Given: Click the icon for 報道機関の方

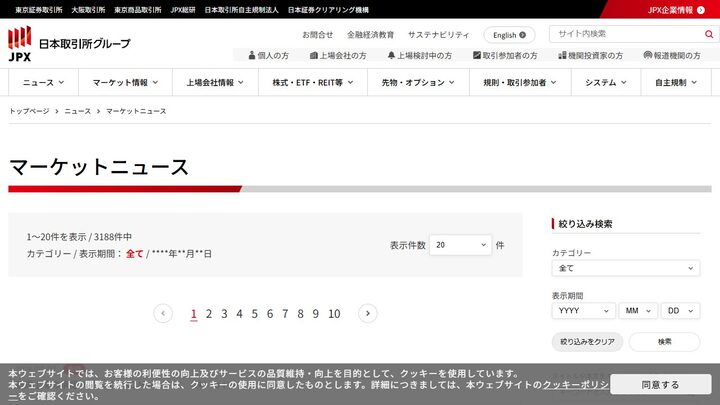Looking at the screenshot, I should pyautogui.click(x=647, y=55).
